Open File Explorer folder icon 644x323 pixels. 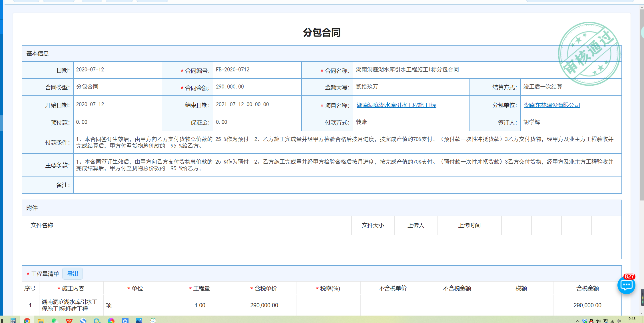click(x=41, y=320)
